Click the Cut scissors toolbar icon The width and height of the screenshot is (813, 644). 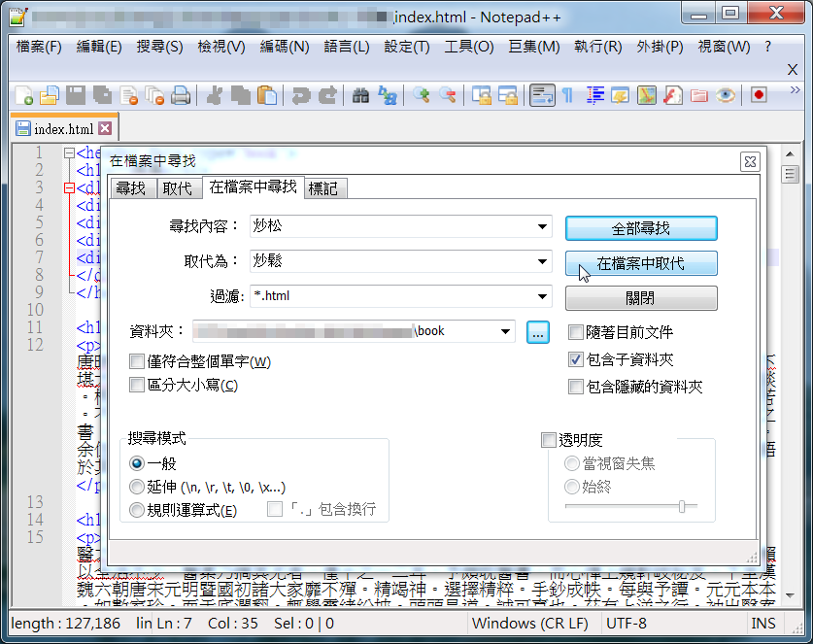click(x=214, y=95)
